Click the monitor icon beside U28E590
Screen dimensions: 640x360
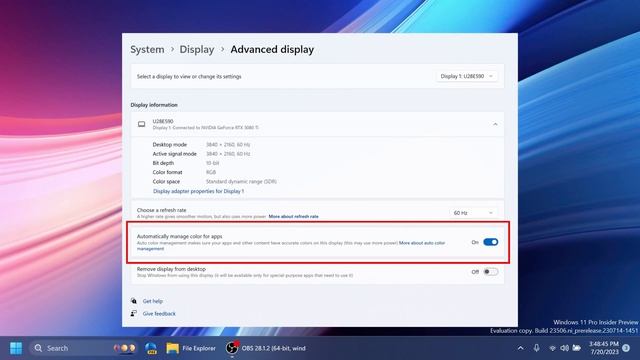141,124
